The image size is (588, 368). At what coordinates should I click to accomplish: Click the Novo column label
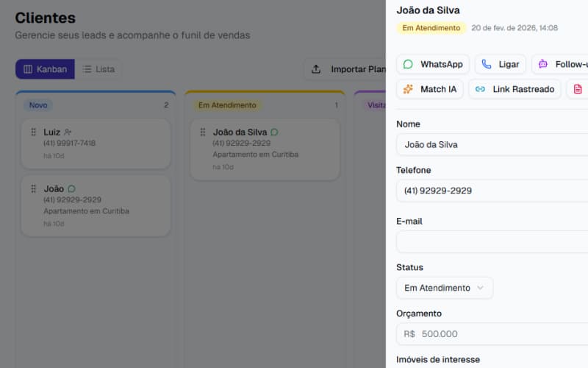38,105
